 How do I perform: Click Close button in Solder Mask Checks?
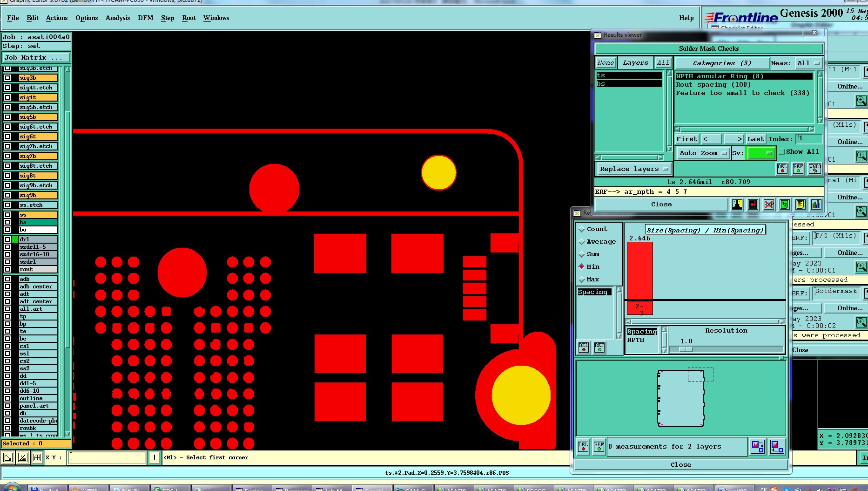pos(661,205)
